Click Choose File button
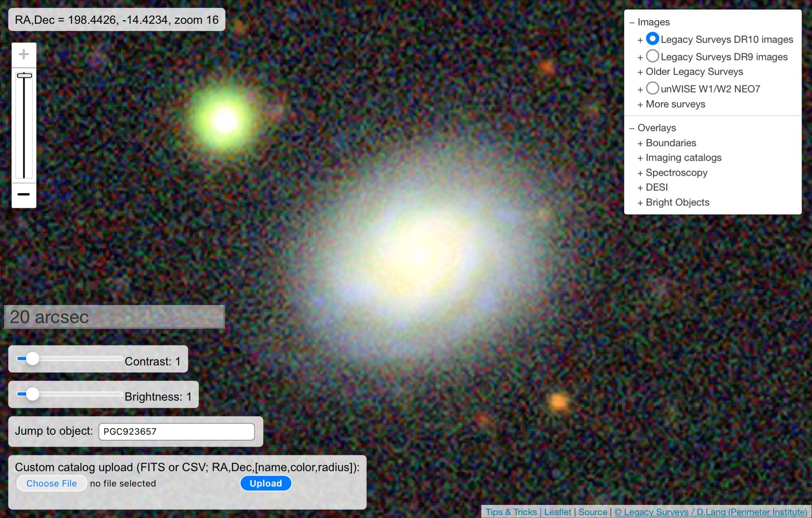This screenshot has width=812, height=518. [52, 483]
